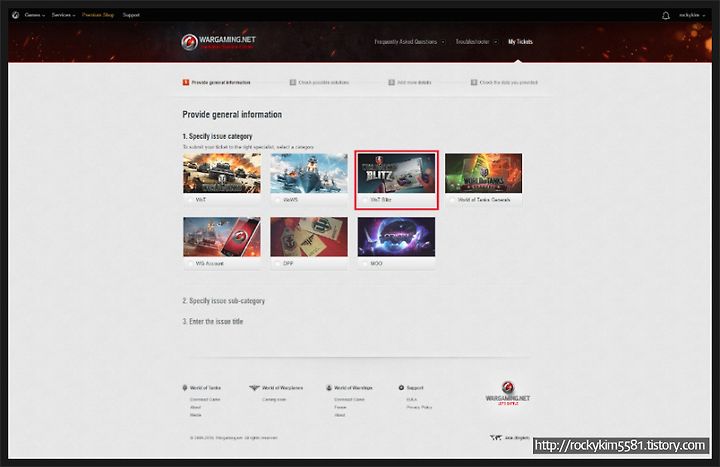Select World of Tanks Generals radio button
This screenshot has height=467, width=720.
[452, 200]
